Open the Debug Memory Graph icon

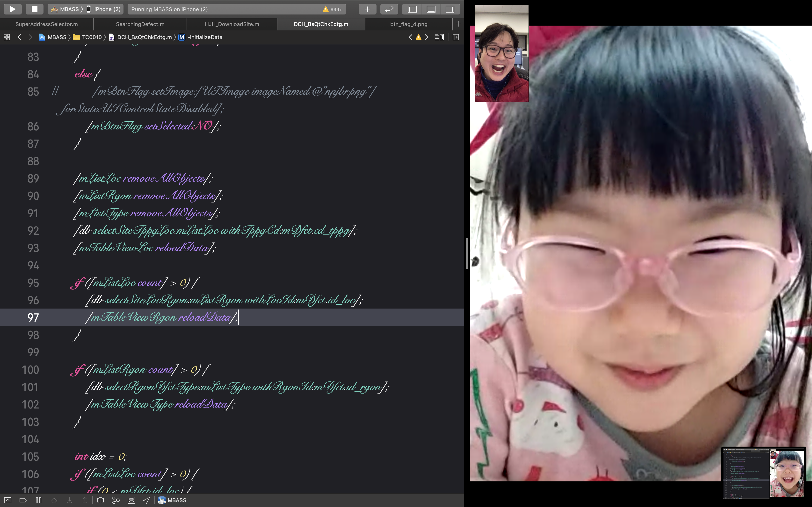coord(116,500)
